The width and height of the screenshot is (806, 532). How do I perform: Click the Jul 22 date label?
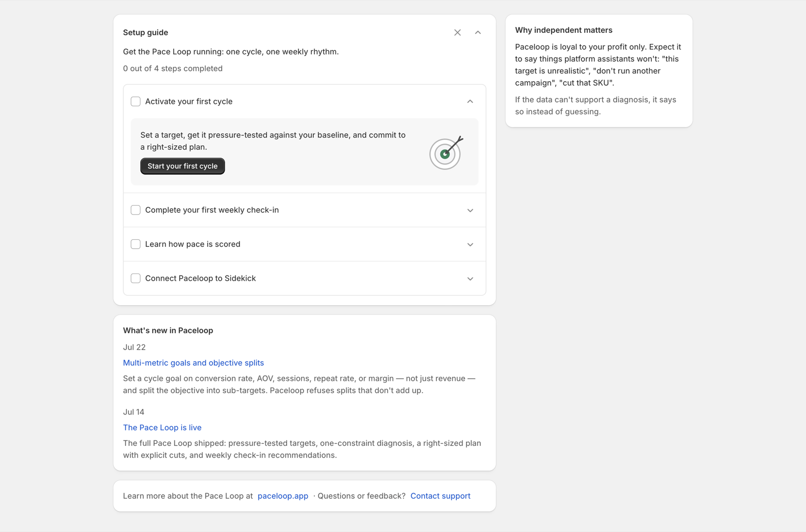(135, 347)
